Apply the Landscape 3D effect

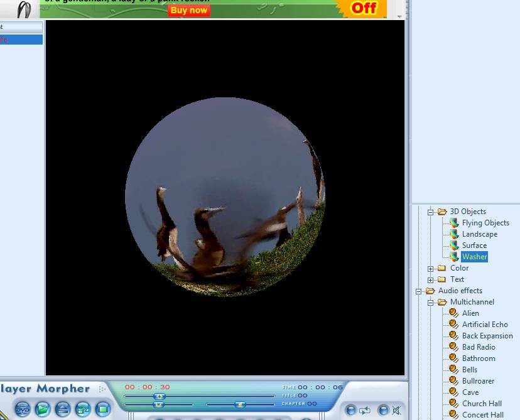pos(479,234)
